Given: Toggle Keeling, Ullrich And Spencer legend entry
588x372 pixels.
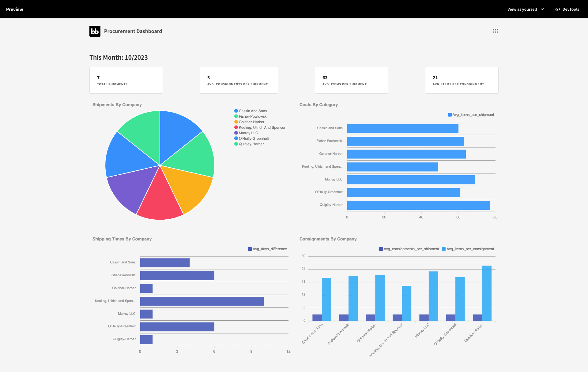Looking at the screenshot, I should pos(260,128).
